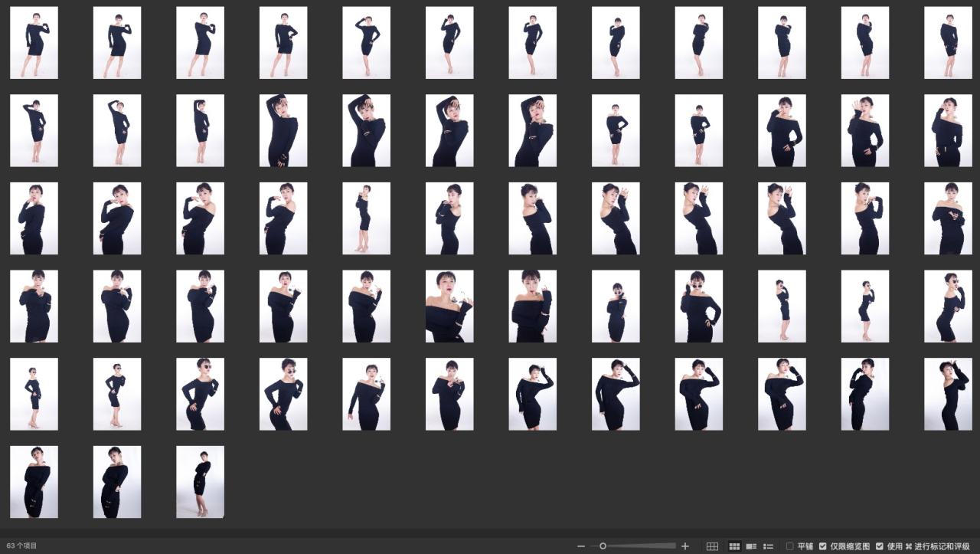This screenshot has width=980, height=554.
Task: Toggle the 使用 ⌘ 进行标记和评级 checkbox
Action: click(x=880, y=546)
